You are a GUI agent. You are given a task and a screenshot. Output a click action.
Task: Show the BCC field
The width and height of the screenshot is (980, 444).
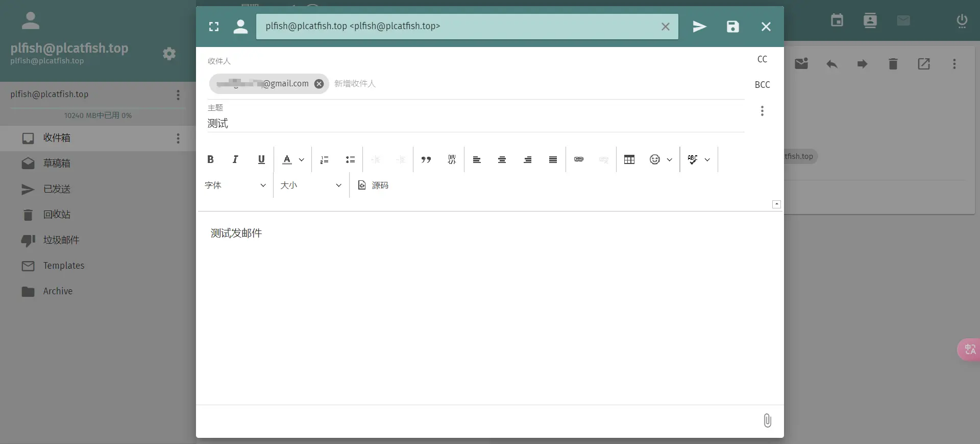click(x=762, y=85)
